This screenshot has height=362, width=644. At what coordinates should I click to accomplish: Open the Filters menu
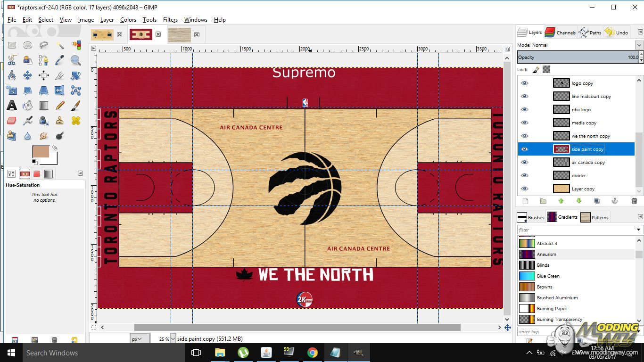click(170, 20)
